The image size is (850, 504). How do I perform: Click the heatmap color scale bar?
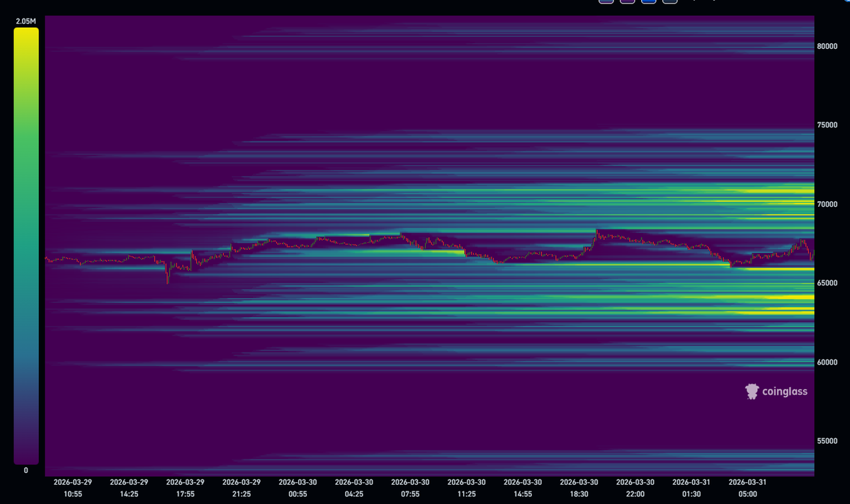point(26,246)
